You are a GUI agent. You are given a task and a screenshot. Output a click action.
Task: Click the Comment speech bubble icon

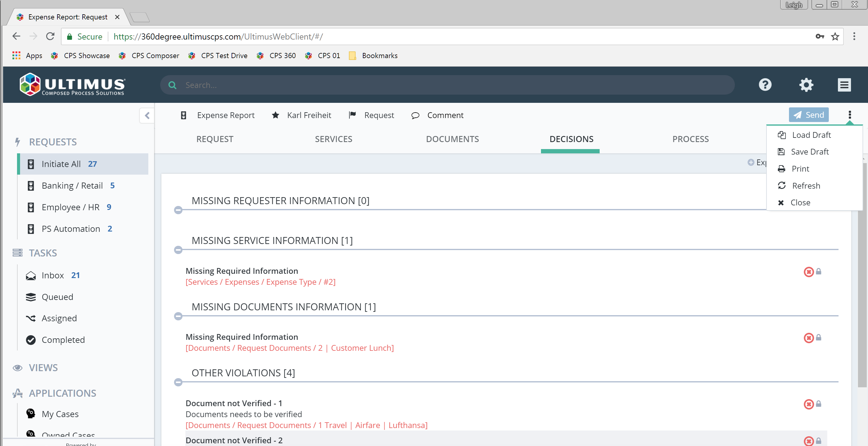[415, 115]
